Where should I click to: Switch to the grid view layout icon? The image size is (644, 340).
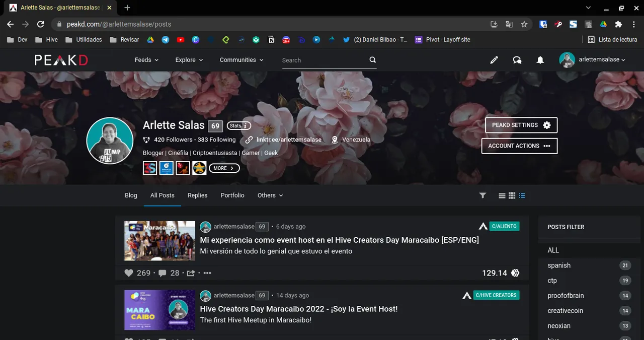(512, 195)
